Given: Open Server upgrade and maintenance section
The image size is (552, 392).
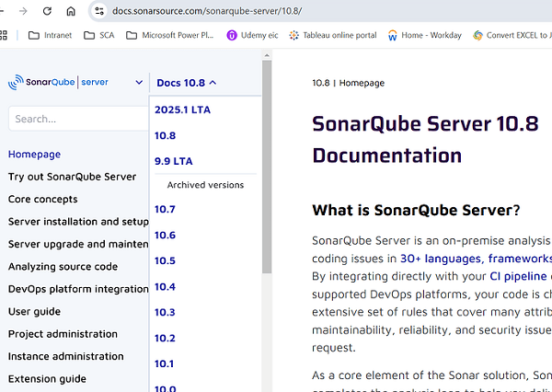Looking at the screenshot, I should pos(78,244).
